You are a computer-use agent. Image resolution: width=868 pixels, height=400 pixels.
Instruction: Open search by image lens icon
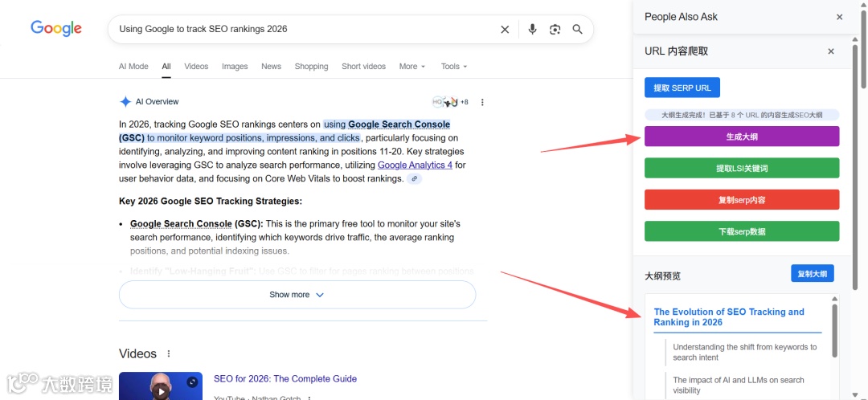point(555,30)
